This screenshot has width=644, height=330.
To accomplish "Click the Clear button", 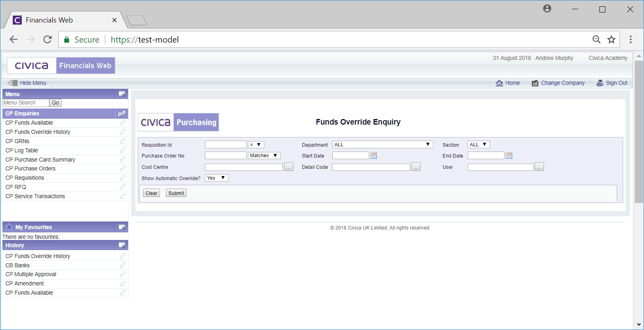I will point(151,193).
